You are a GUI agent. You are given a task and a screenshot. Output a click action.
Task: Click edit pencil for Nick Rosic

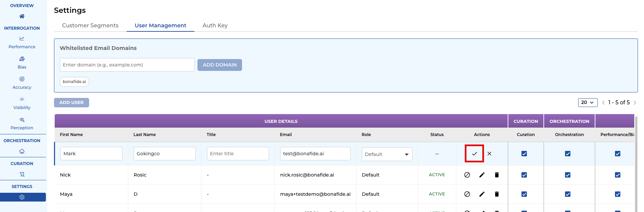pyautogui.click(x=482, y=175)
